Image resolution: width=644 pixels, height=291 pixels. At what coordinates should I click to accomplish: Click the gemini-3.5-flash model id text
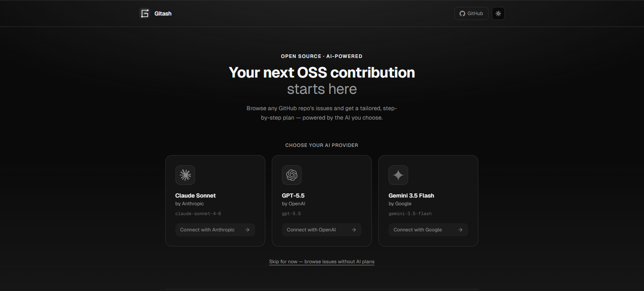tap(410, 213)
